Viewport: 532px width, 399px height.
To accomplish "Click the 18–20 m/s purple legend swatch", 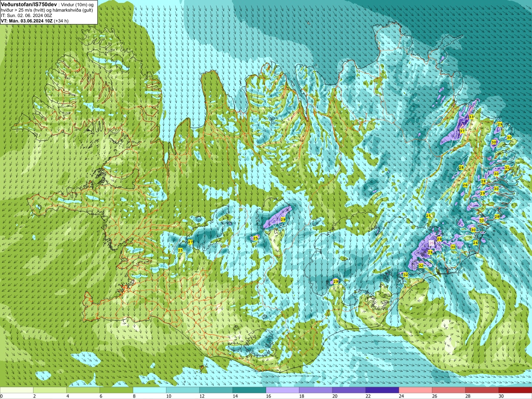I will tap(316, 390).
